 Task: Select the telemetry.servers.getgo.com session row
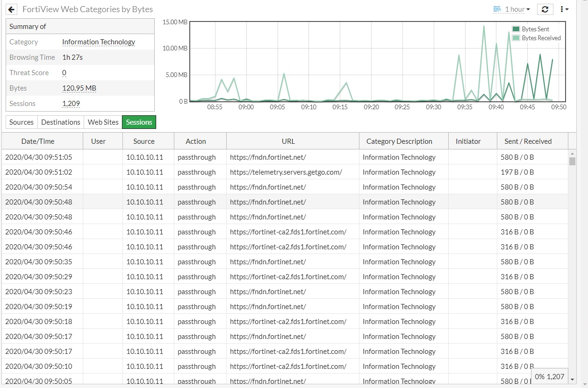pos(286,172)
